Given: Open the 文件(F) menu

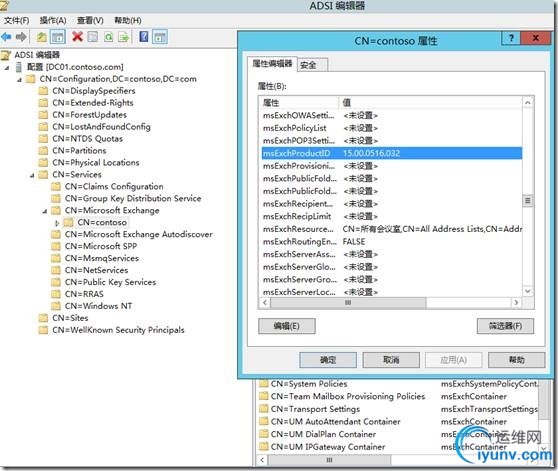Looking at the screenshot, I should pyautogui.click(x=16, y=20).
